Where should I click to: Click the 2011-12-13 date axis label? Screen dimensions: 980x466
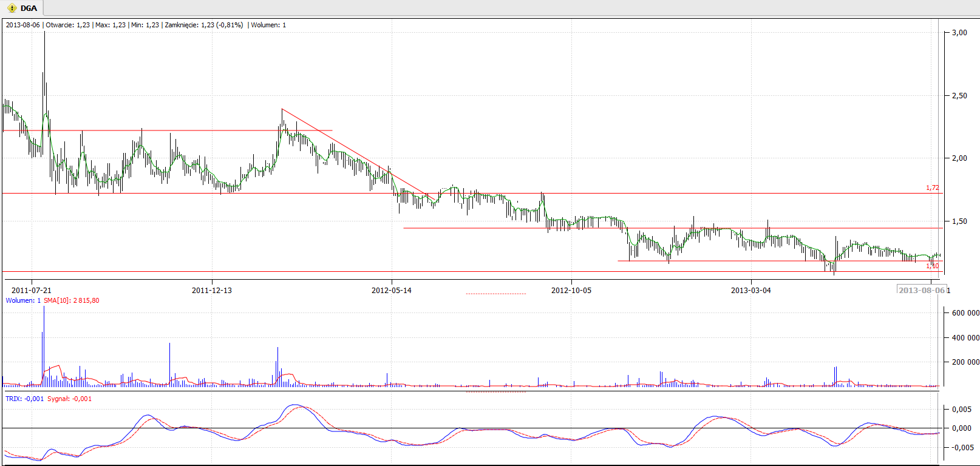[212, 291]
